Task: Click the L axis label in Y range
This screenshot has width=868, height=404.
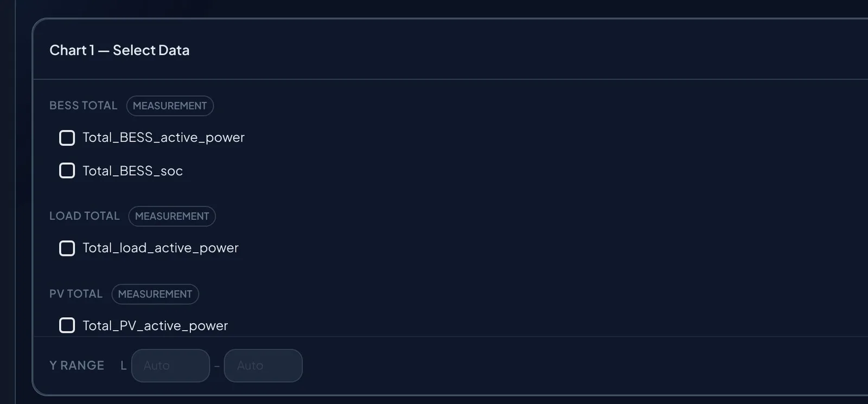Action: 124,365
